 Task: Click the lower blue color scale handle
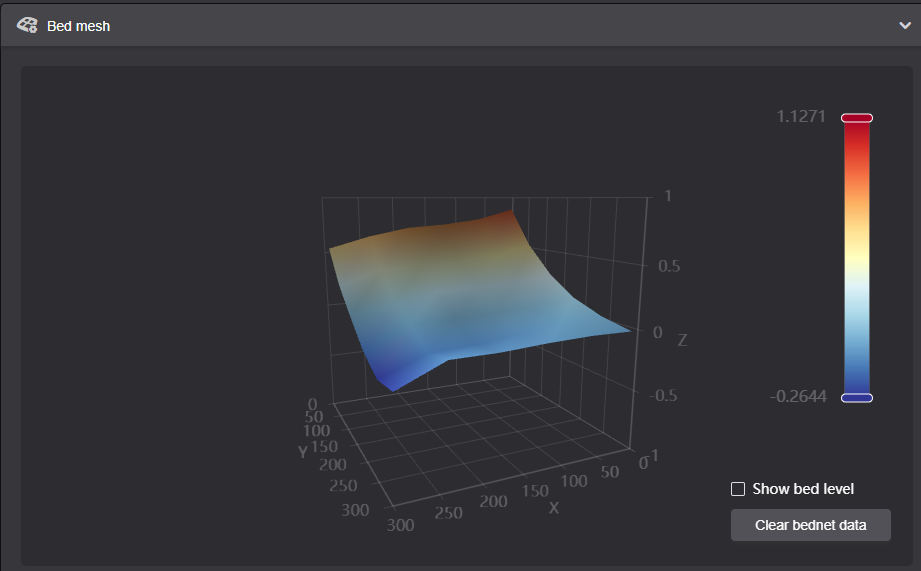857,397
